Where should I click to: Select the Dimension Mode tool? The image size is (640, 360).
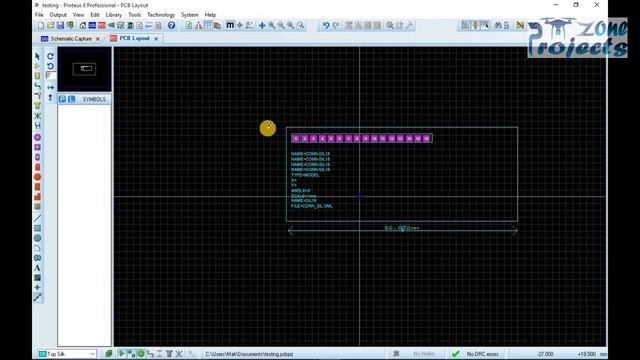38,298
